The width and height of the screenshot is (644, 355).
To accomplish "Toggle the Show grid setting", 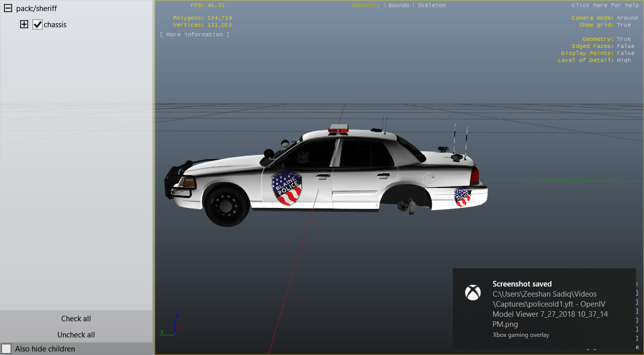I will pos(623,25).
